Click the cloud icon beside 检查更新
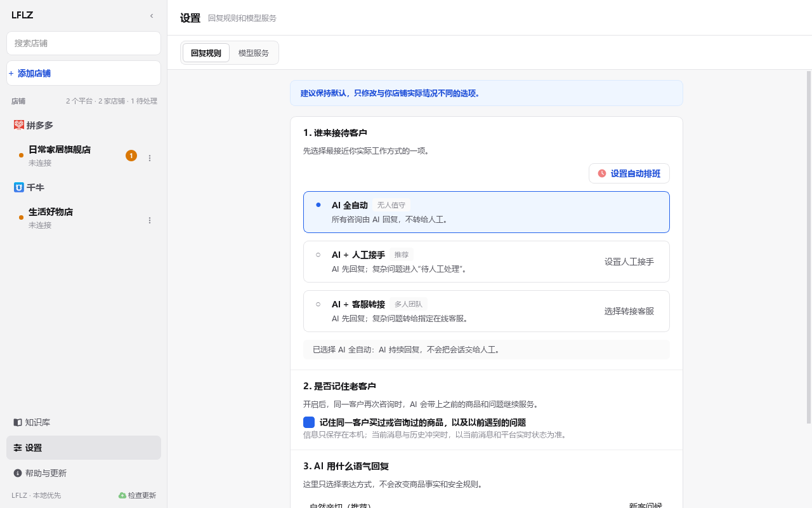 point(122,495)
